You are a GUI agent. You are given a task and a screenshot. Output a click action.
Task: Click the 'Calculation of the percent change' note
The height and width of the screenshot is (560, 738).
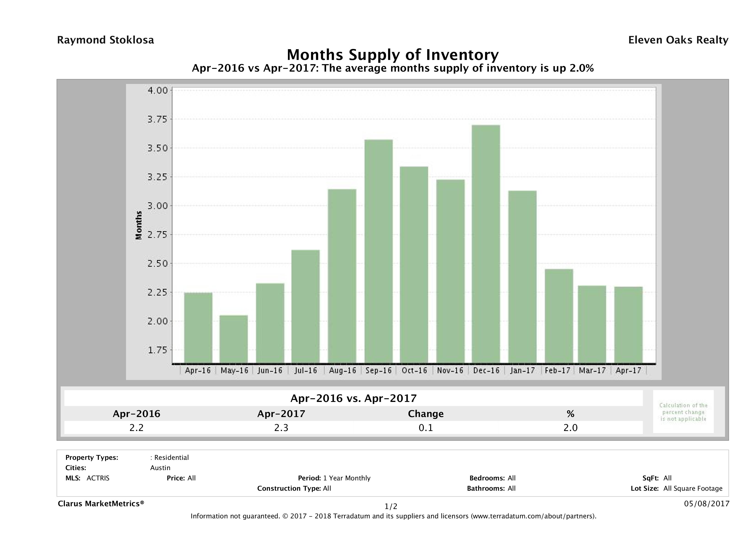[x=683, y=412]
